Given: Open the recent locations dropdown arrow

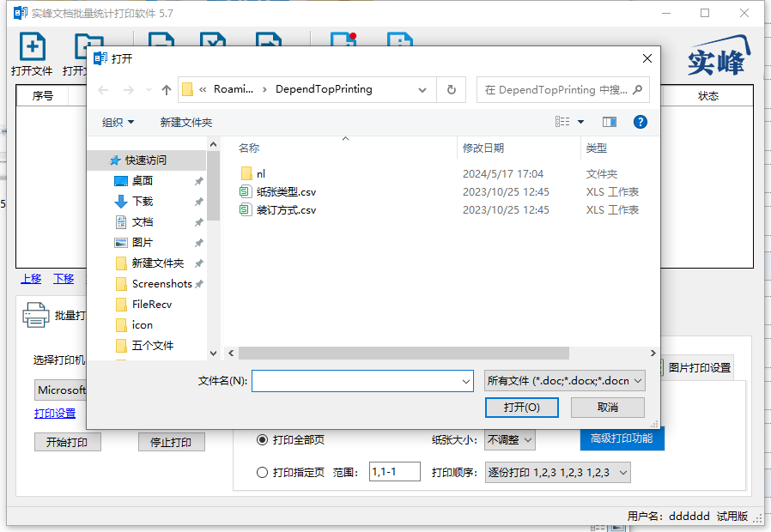Looking at the screenshot, I should point(149,90).
